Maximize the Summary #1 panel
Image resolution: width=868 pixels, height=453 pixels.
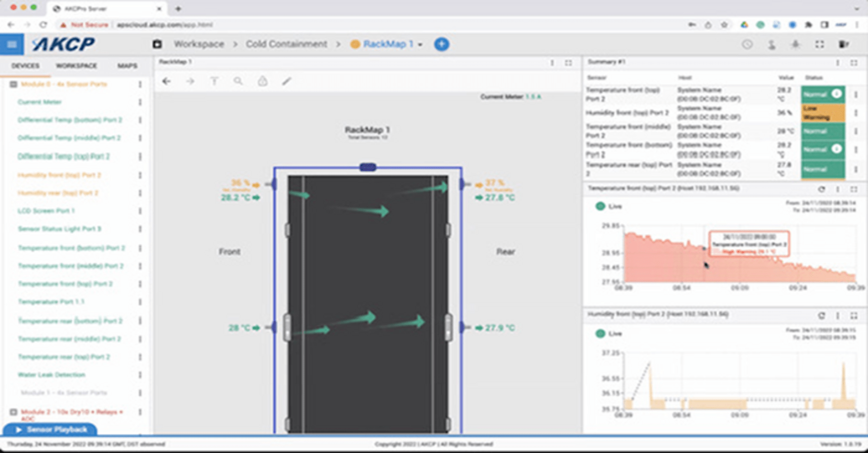click(854, 63)
